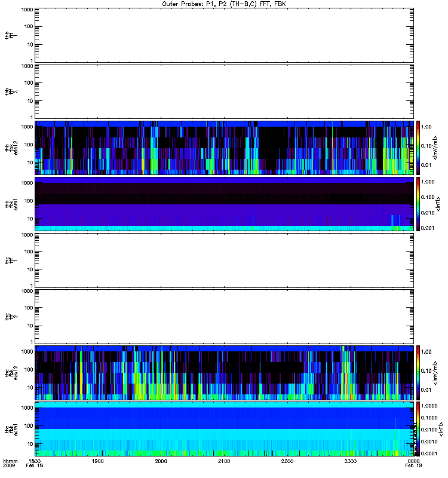
Task: Click "1.000" on the thb scm1 color scale
Action: [x=428, y=182]
